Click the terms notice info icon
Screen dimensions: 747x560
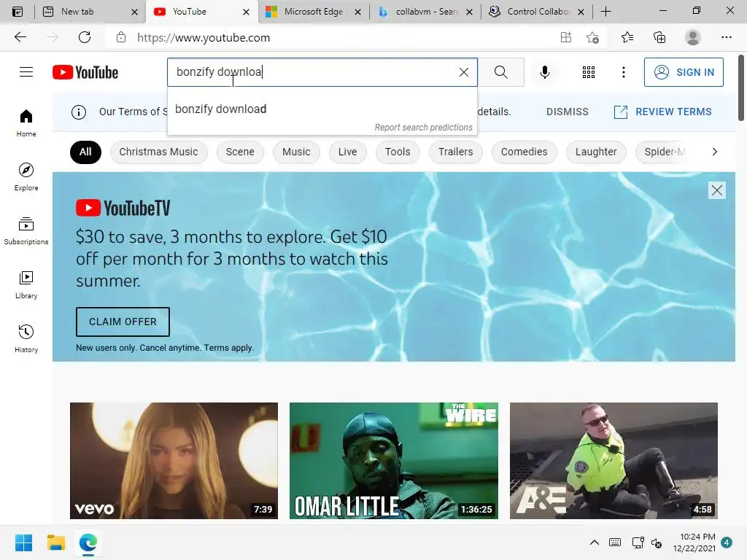[79, 112]
